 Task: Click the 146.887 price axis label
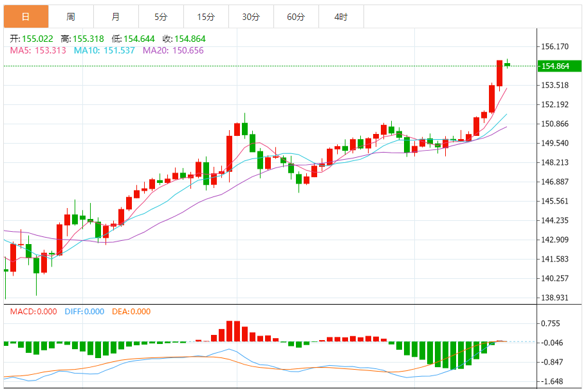coord(555,182)
